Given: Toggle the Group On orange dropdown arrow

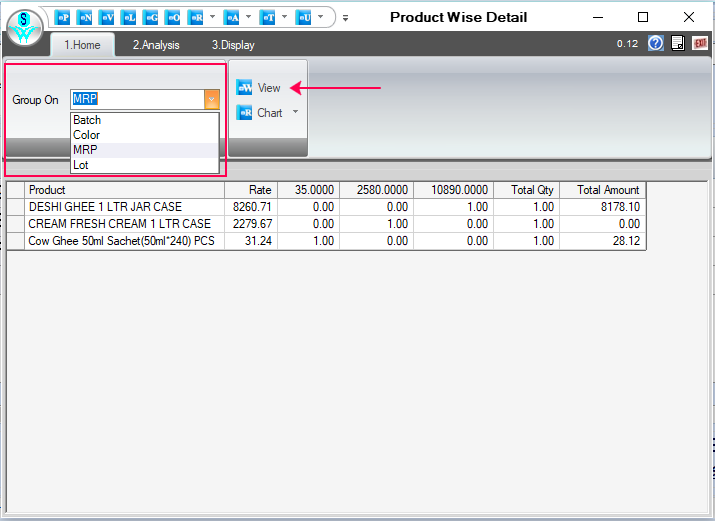Looking at the screenshot, I should [x=212, y=99].
